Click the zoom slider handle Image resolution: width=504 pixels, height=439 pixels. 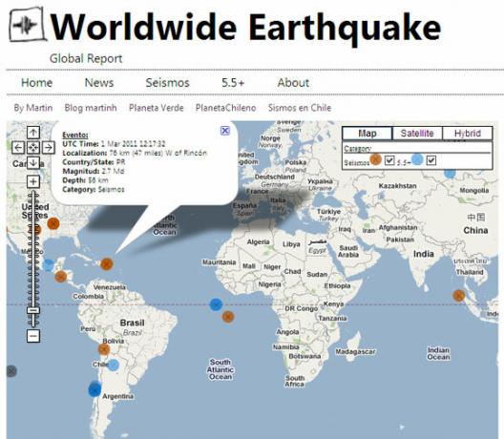point(33,310)
